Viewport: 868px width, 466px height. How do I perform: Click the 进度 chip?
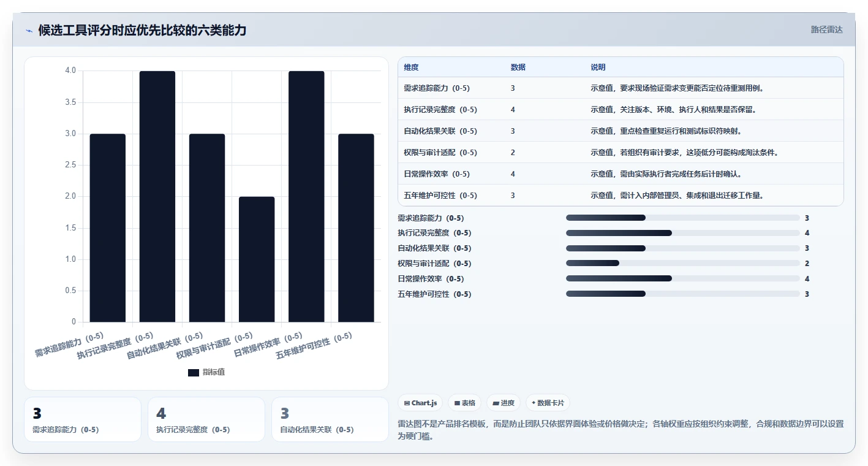[504, 403]
